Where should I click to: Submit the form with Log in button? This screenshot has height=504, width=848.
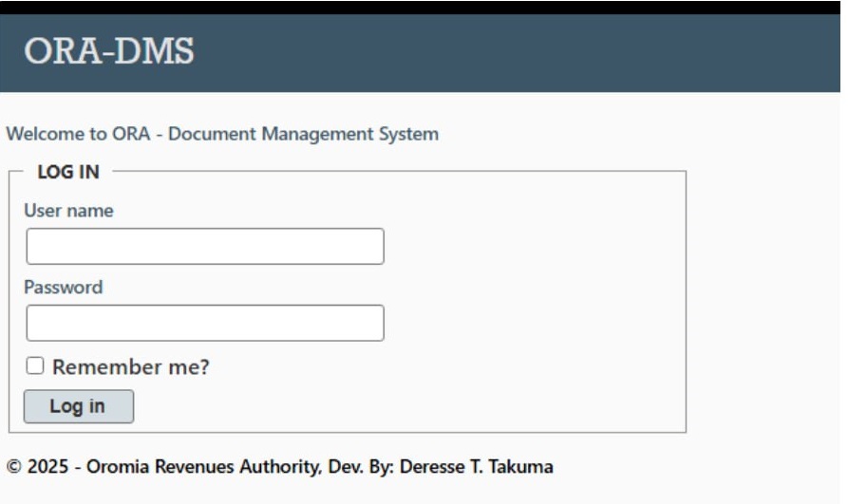point(79,406)
